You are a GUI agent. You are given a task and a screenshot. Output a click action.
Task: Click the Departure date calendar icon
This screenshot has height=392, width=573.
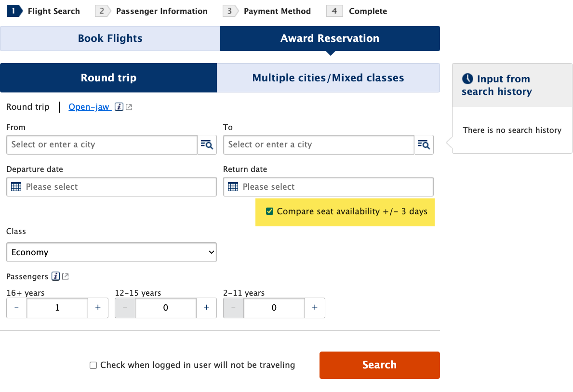[16, 187]
